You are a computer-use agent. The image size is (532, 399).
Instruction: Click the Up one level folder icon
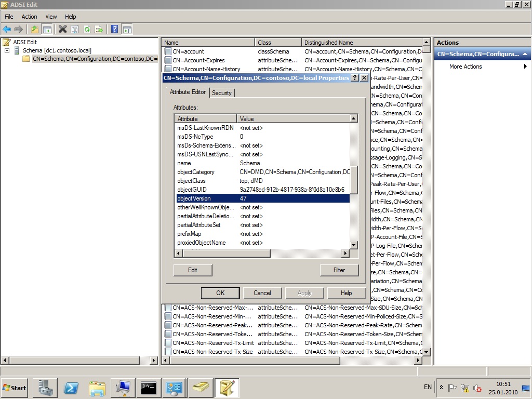coord(35,30)
